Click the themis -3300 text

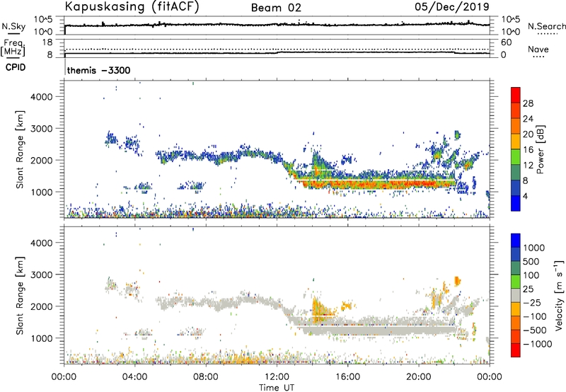98,70
